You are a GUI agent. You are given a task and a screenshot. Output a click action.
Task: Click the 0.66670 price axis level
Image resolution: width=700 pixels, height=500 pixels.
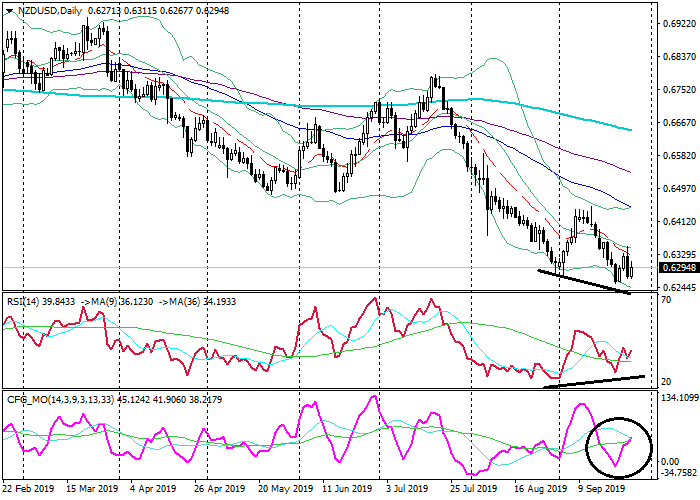click(x=677, y=122)
